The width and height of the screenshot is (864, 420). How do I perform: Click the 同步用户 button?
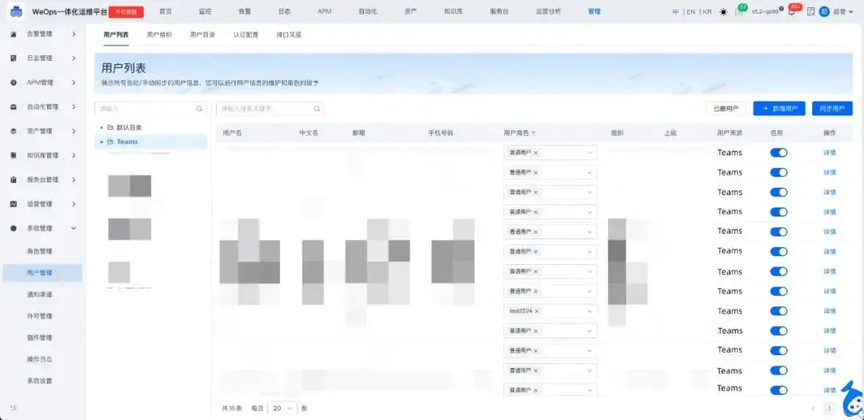point(832,109)
